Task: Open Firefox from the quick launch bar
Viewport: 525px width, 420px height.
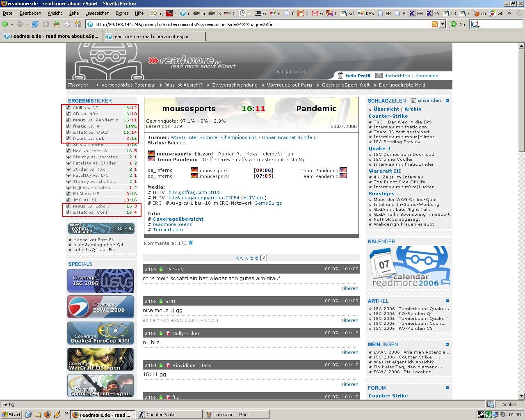Action: tap(47, 415)
